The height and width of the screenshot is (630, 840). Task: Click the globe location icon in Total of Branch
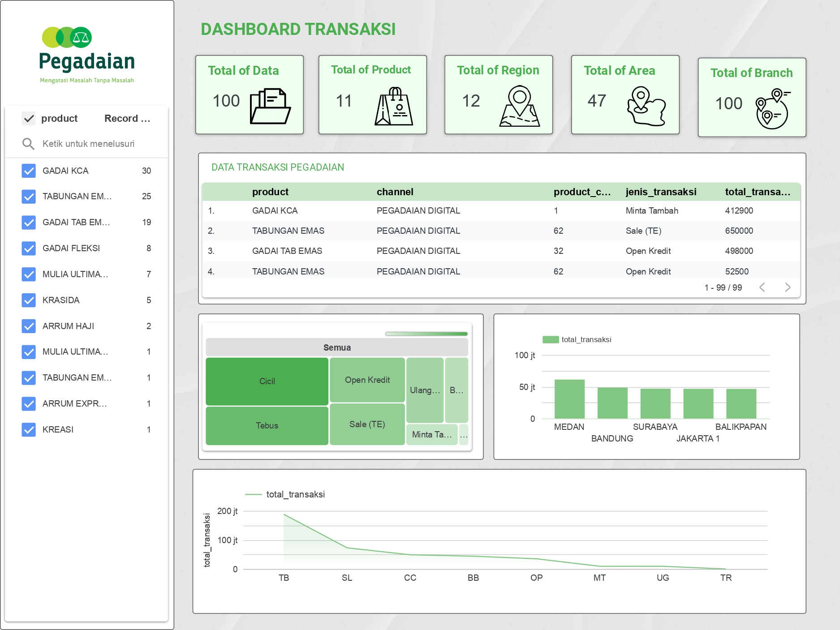click(x=772, y=109)
